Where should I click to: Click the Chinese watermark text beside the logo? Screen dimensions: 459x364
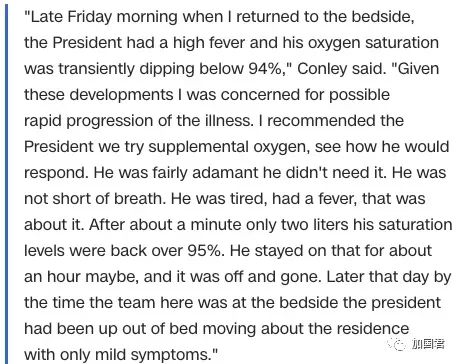click(x=428, y=344)
